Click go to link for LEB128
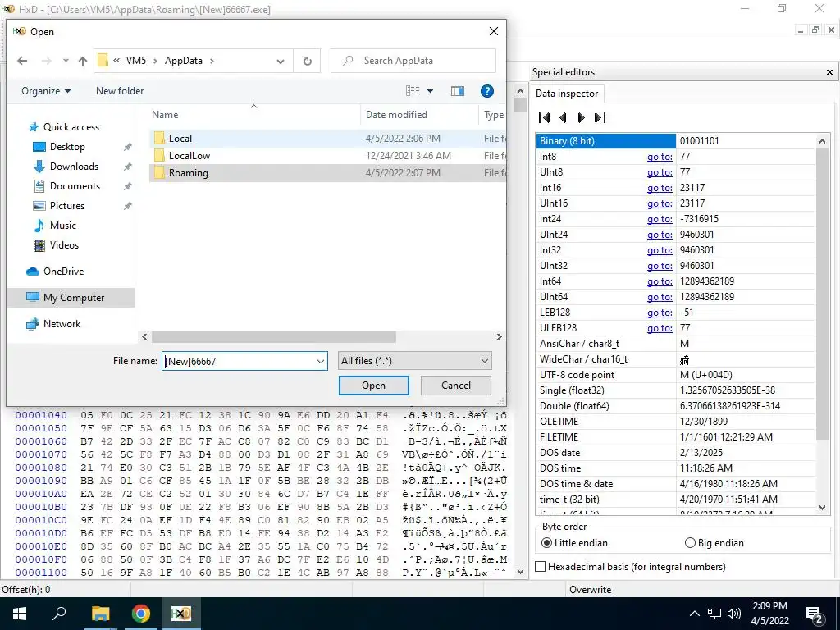The height and width of the screenshot is (630, 840). point(660,313)
